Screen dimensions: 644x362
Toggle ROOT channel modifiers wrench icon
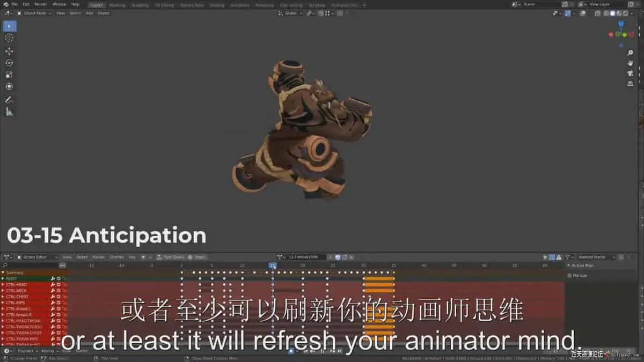tap(53, 278)
